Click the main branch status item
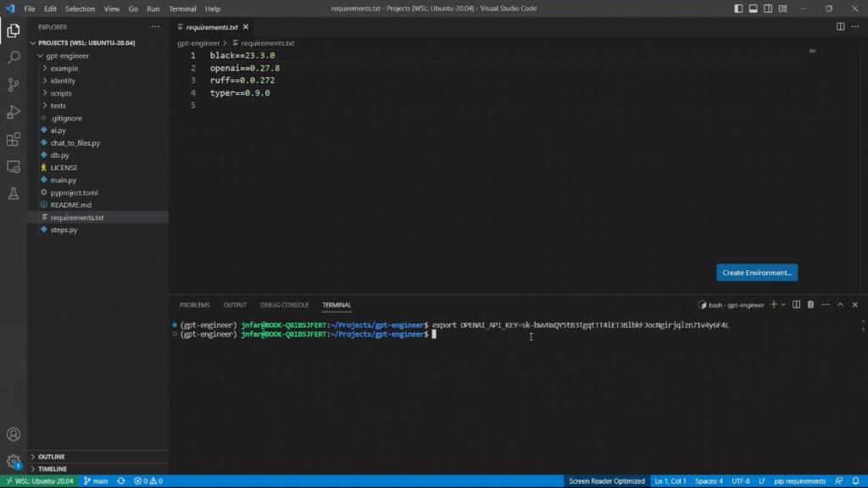This screenshot has width=868, height=488. coord(96,481)
